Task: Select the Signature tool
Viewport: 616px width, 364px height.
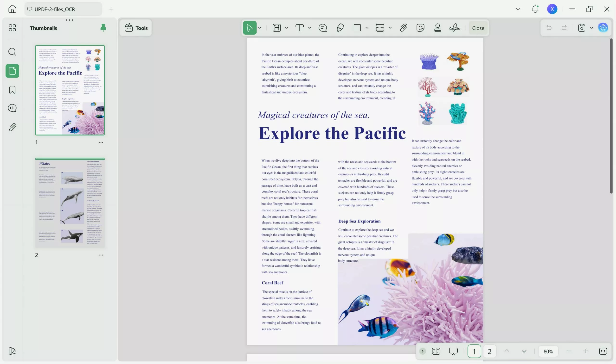Action: [x=455, y=28]
